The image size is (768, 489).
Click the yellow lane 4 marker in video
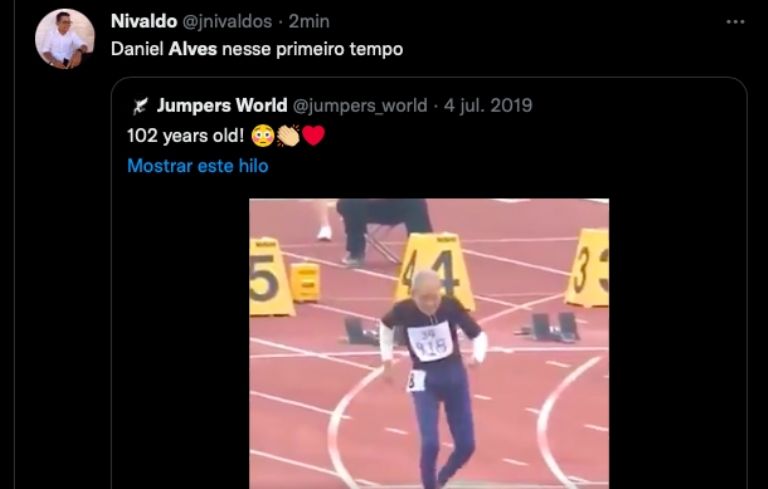click(435, 272)
